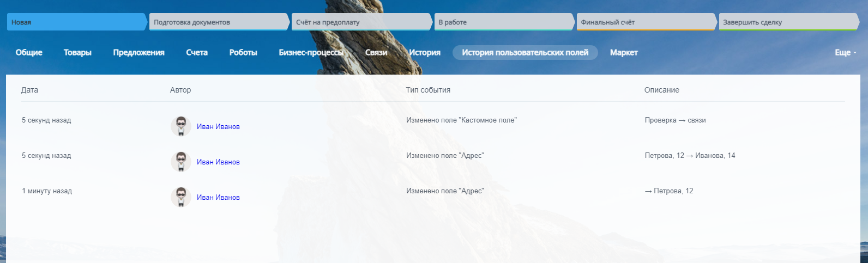The width and height of the screenshot is (868, 263).
Task: Switch to the Товары tab
Action: tap(77, 53)
